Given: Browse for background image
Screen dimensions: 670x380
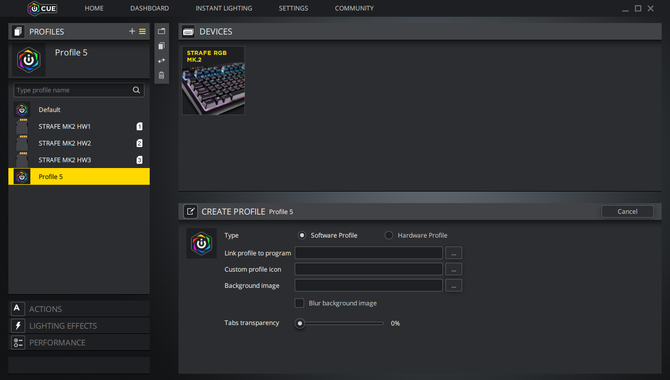Looking at the screenshot, I should click(453, 286).
